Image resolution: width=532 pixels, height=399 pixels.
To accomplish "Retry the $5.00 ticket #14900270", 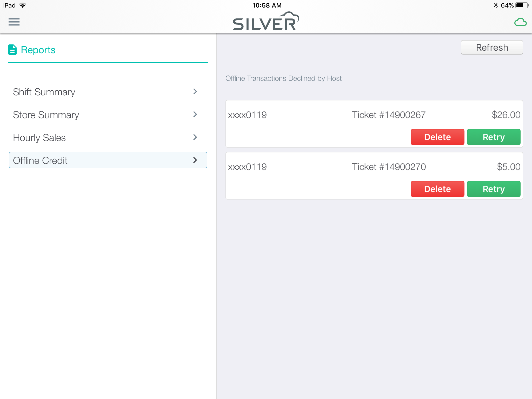I will [494, 189].
